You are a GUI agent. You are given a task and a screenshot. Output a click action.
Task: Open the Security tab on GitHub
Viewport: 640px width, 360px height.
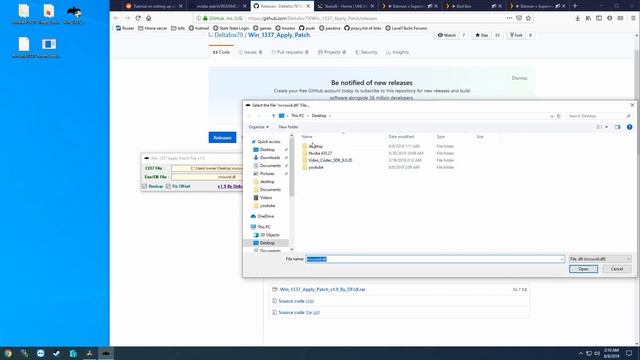366,52
